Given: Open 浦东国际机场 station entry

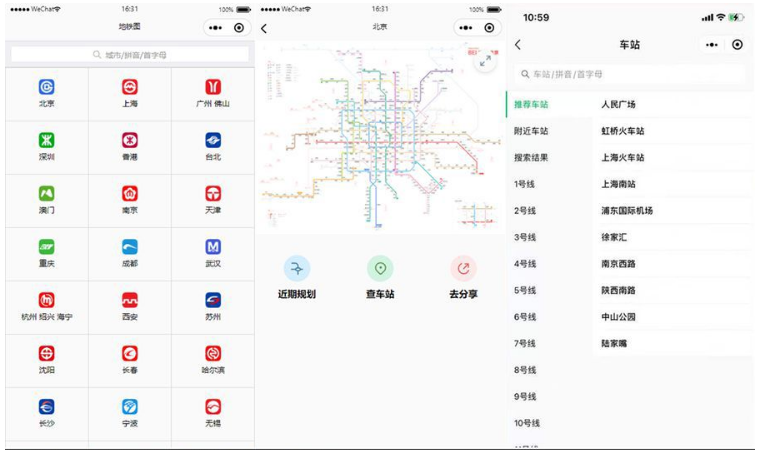Looking at the screenshot, I should 627,211.
